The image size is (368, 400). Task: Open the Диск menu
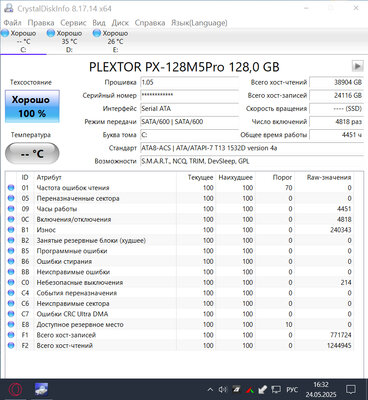[120, 23]
